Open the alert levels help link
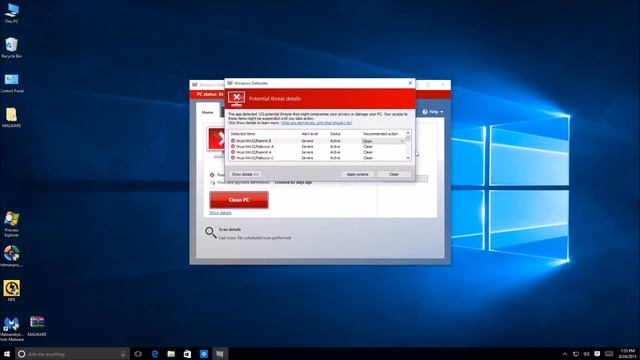This screenshot has height=360, width=640. click(x=316, y=123)
